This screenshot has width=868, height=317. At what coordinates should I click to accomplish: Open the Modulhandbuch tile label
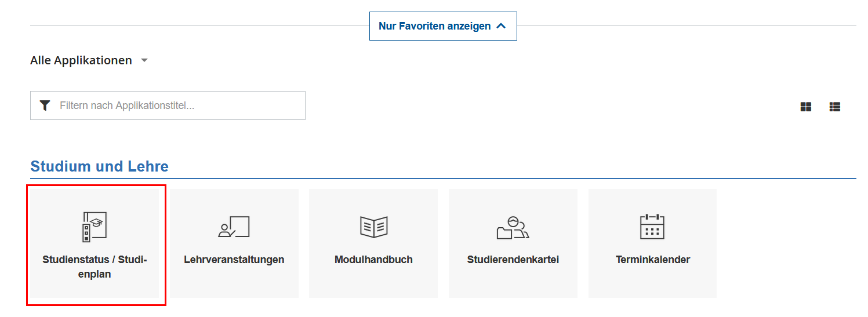click(373, 260)
